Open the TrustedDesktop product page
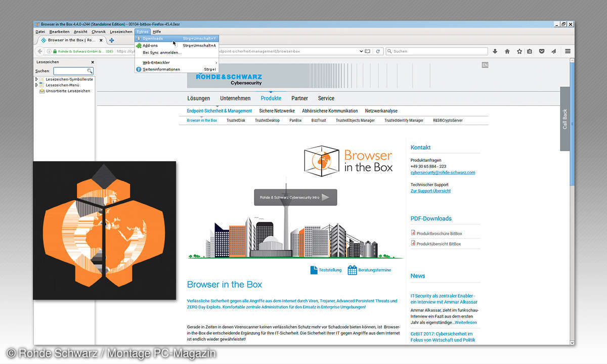 [x=267, y=120]
